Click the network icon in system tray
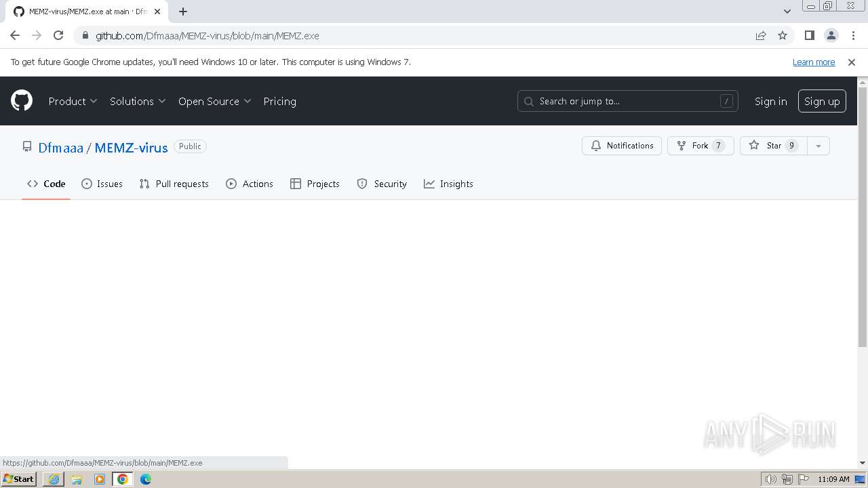The height and width of the screenshot is (488, 868). click(x=787, y=479)
